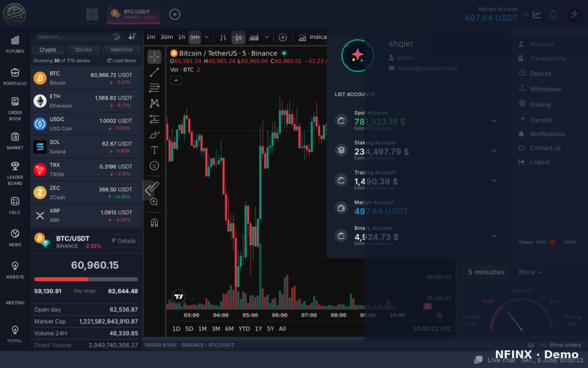This screenshot has width=588, height=368.
Task: Open the emoji icons tool
Action: (154, 165)
